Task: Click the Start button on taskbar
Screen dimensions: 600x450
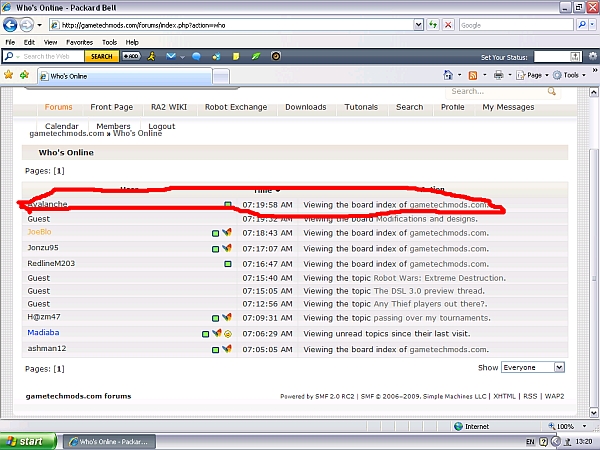Action: click(28, 441)
